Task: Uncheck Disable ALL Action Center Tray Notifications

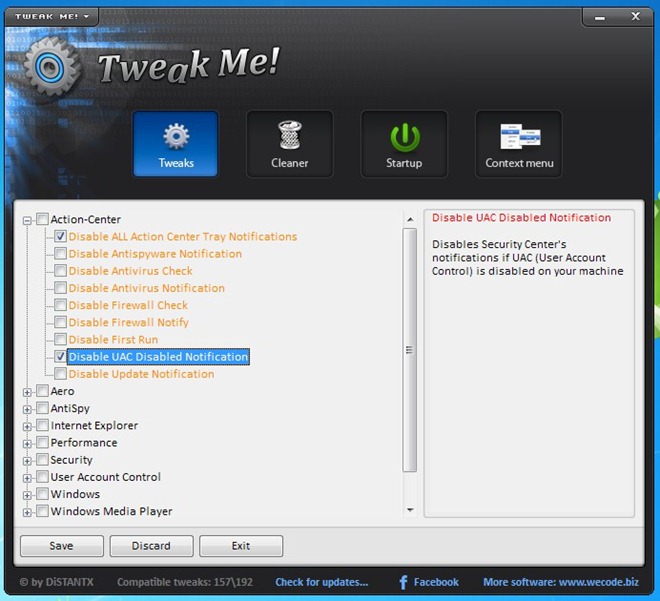Action: (x=60, y=236)
